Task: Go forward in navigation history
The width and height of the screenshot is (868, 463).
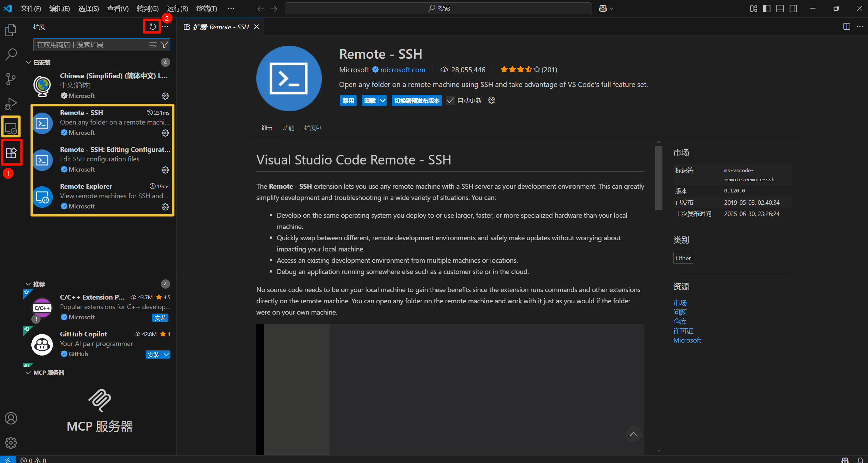Action: coord(274,9)
